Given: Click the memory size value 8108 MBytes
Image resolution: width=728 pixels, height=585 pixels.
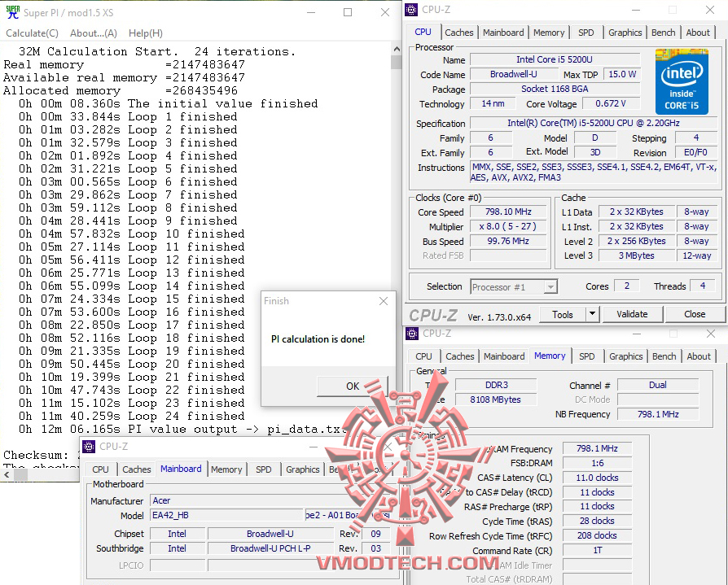Looking at the screenshot, I should click(x=496, y=399).
